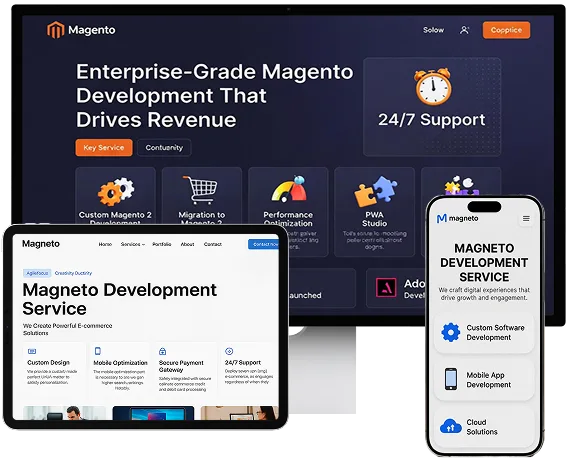The width and height of the screenshot is (569, 458).
Task: Select the Creativity Ductrity tag on tablet
Action: tap(73, 273)
